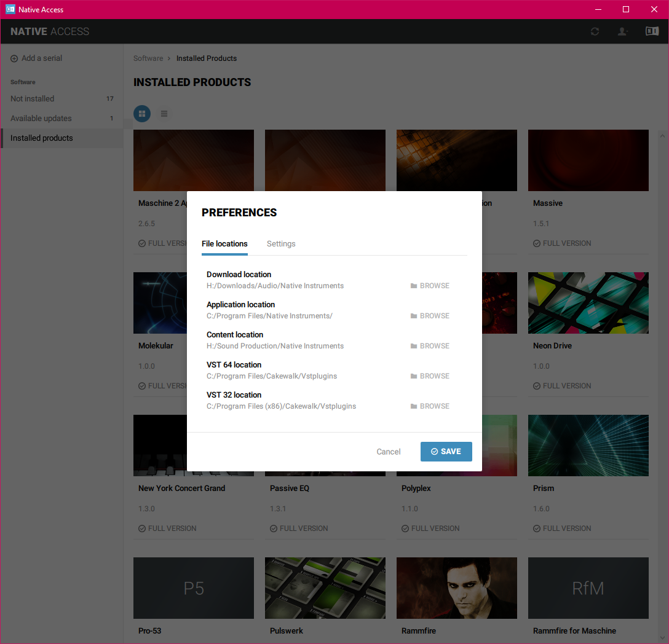Browse for the Download location folder

pos(430,286)
